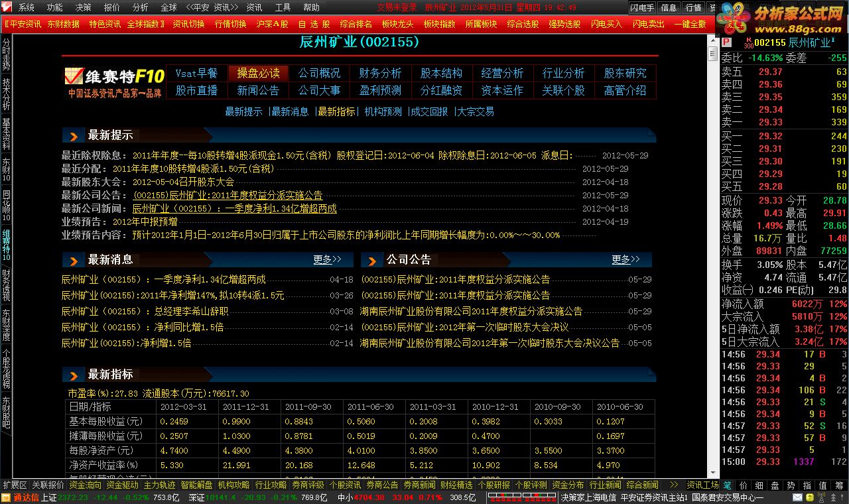
Task: Click 闪电卖出 in the red toolbar
Action: tap(649, 24)
